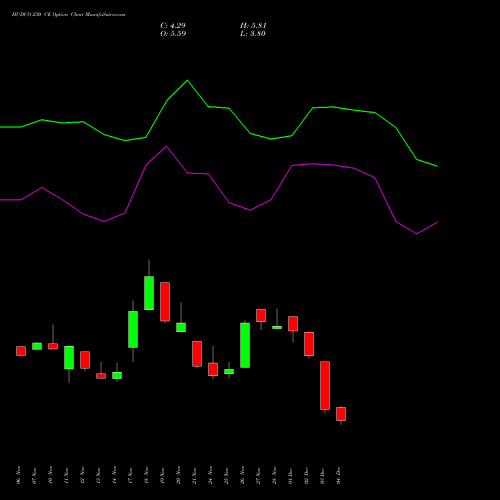Select the 13 Nov date label
This screenshot has width=500, height=500.
(98, 475)
